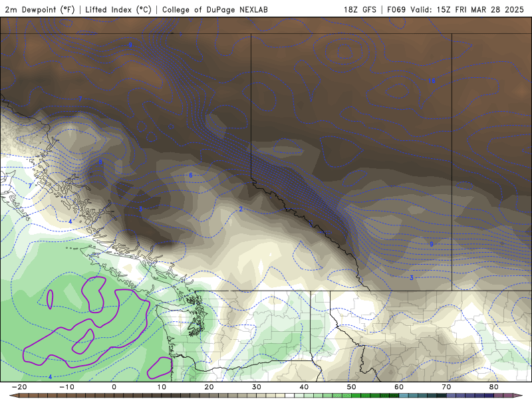The height and width of the screenshot is (399, 532).
Task: Click the "F069" forecast hour label
Action: click(396, 9)
